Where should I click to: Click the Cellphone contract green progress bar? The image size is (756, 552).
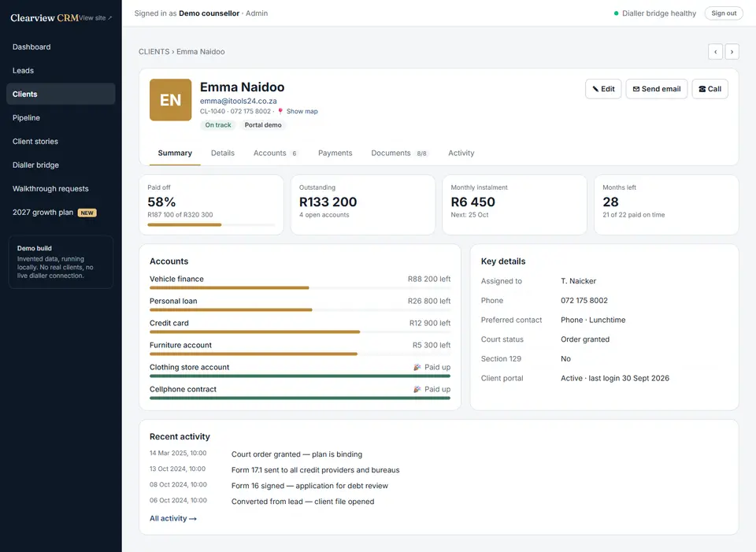tap(300, 398)
